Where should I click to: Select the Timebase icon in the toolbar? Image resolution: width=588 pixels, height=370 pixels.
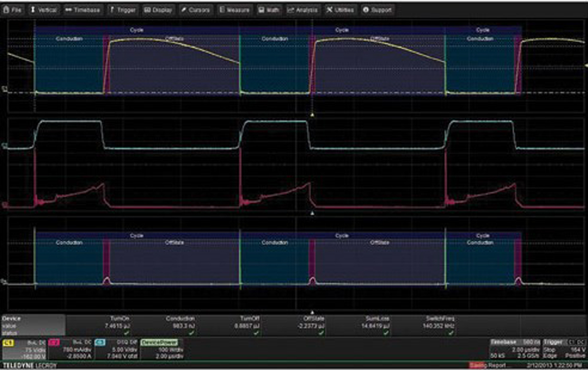tap(83, 8)
